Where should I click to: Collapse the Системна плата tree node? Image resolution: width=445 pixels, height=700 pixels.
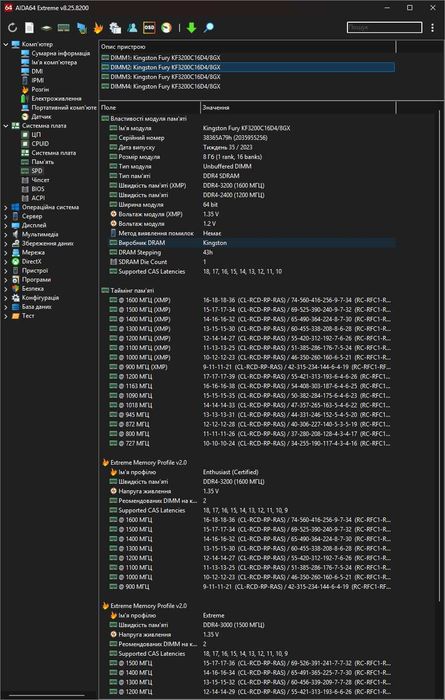coord(6,126)
